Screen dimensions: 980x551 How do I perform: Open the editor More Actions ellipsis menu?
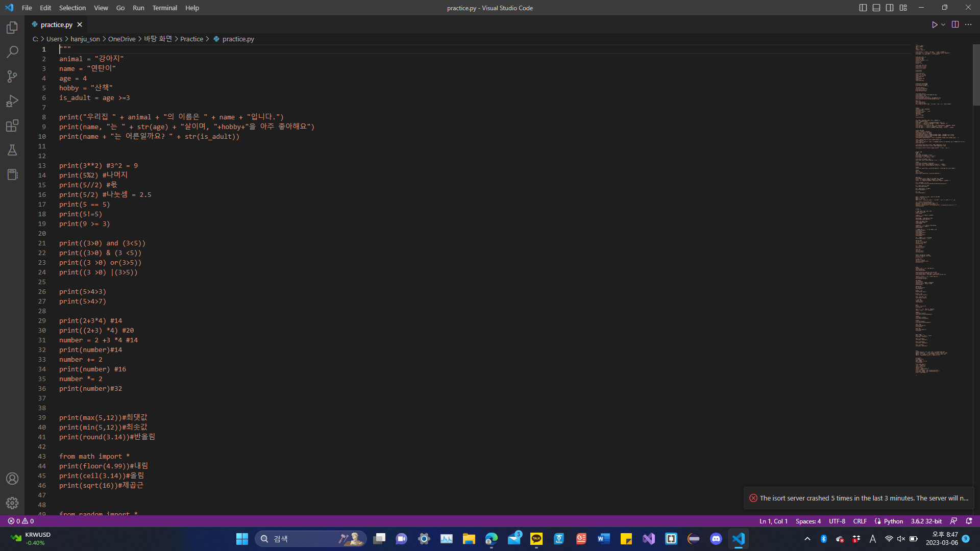coord(968,24)
